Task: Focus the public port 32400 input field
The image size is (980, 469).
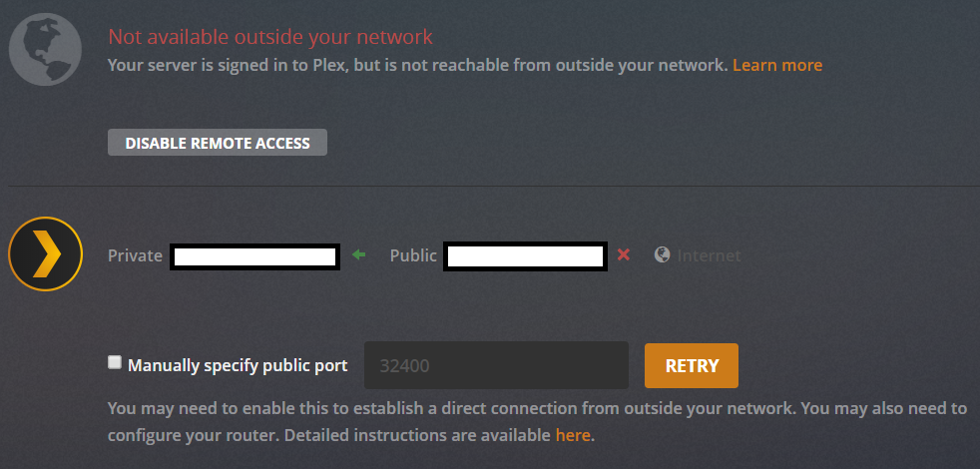Action: tap(496, 365)
